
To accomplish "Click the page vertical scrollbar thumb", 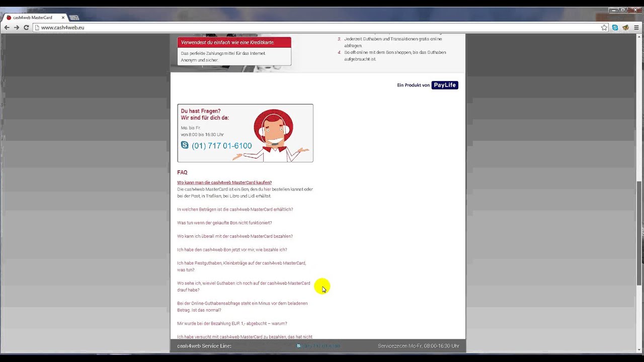I will pyautogui.click(x=640, y=233).
